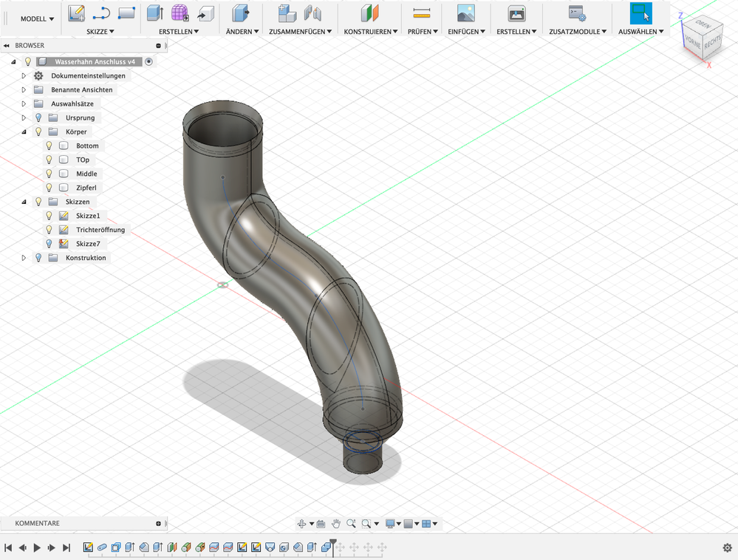
Task: Show Skizze7 via its light bulb
Action: click(49, 244)
